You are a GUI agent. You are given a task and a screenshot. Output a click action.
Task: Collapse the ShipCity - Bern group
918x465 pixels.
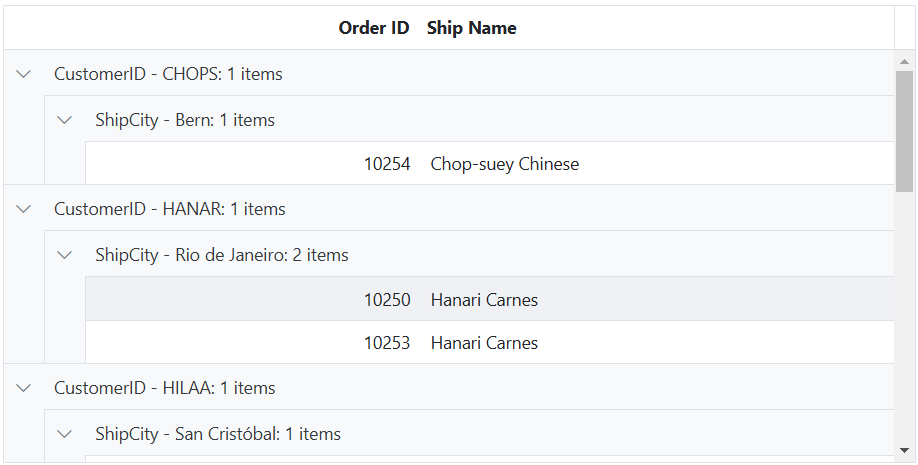[x=64, y=120]
